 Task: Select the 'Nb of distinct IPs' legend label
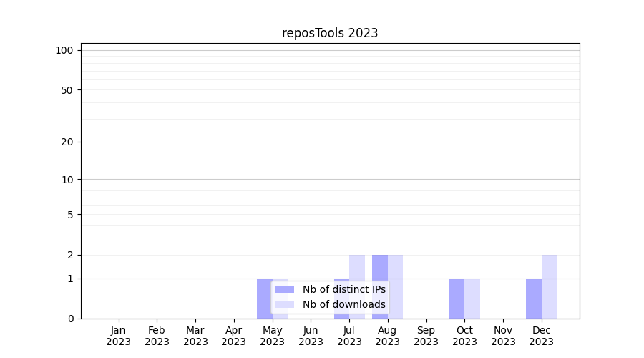tap(343, 289)
